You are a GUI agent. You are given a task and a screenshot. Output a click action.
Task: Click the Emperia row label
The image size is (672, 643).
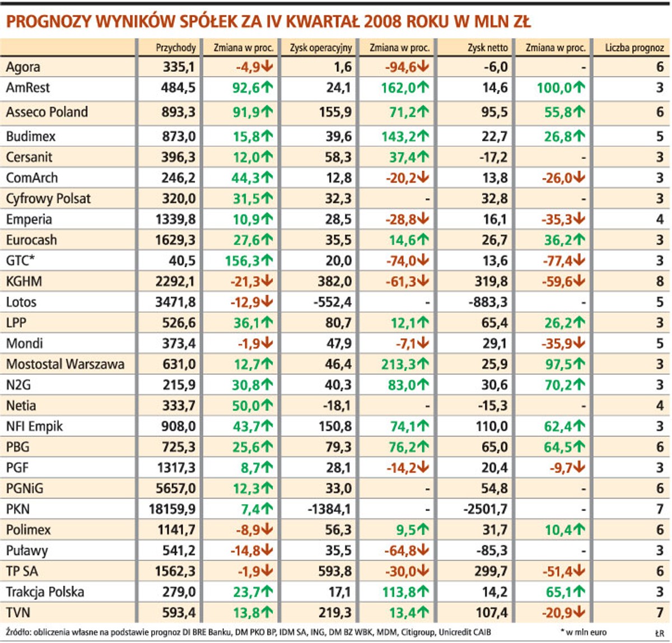click(x=29, y=220)
